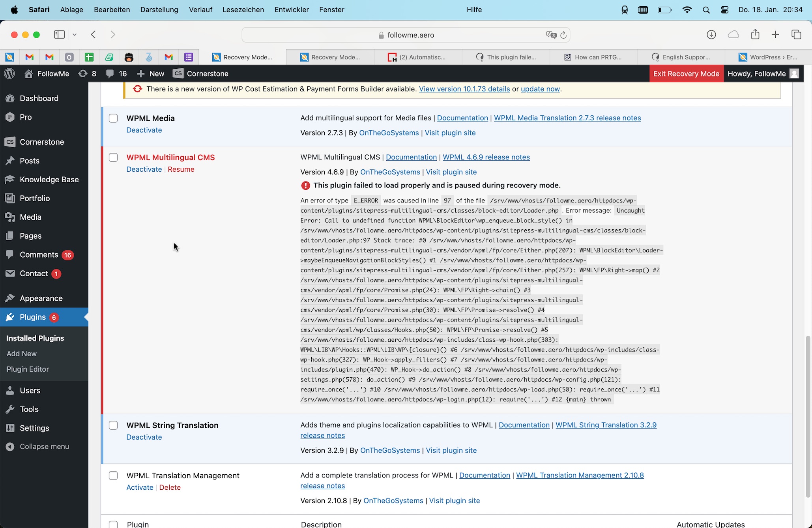Click the update now link
This screenshot has height=528, width=812.
[540, 89]
